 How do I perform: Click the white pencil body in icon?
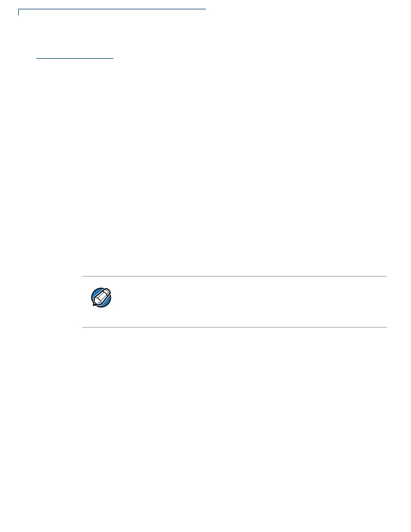(101, 297)
